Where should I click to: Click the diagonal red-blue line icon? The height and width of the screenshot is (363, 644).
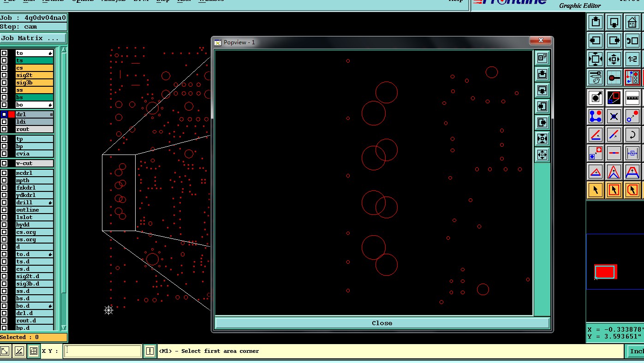pyautogui.click(x=614, y=134)
